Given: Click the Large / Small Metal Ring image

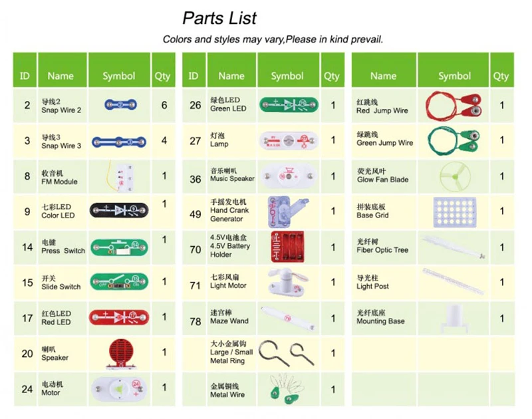Looking at the screenshot, I should 287,353.
